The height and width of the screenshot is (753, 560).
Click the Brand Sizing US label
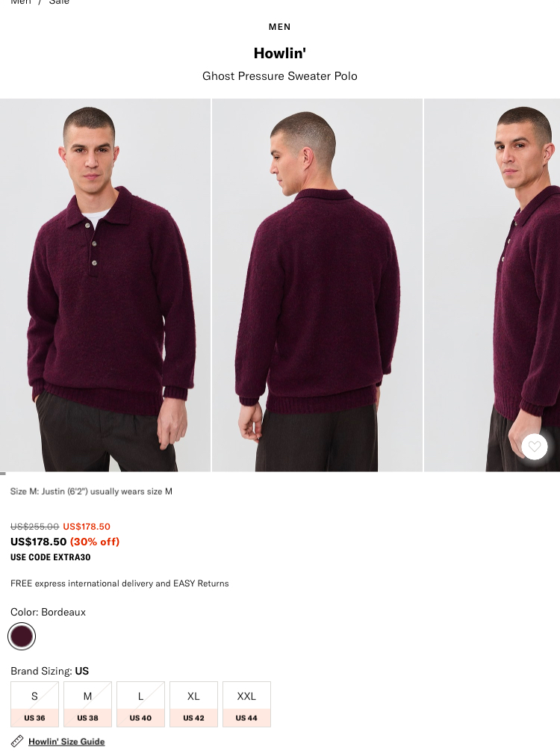coord(49,671)
